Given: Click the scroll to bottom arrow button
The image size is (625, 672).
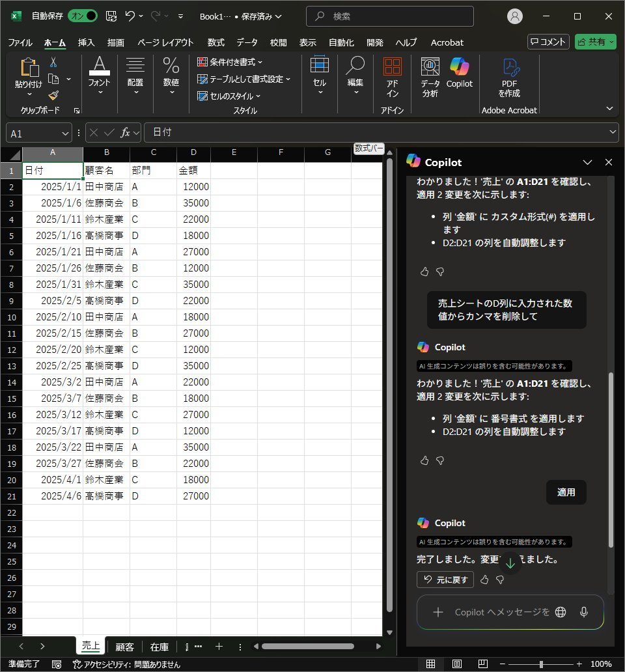Looking at the screenshot, I should (x=510, y=563).
